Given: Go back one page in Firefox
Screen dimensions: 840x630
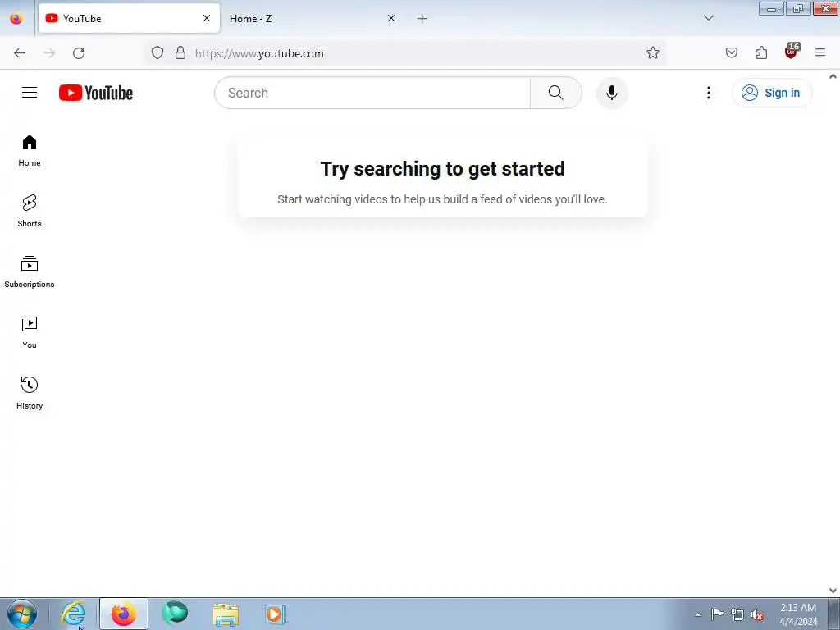Looking at the screenshot, I should coord(20,53).
